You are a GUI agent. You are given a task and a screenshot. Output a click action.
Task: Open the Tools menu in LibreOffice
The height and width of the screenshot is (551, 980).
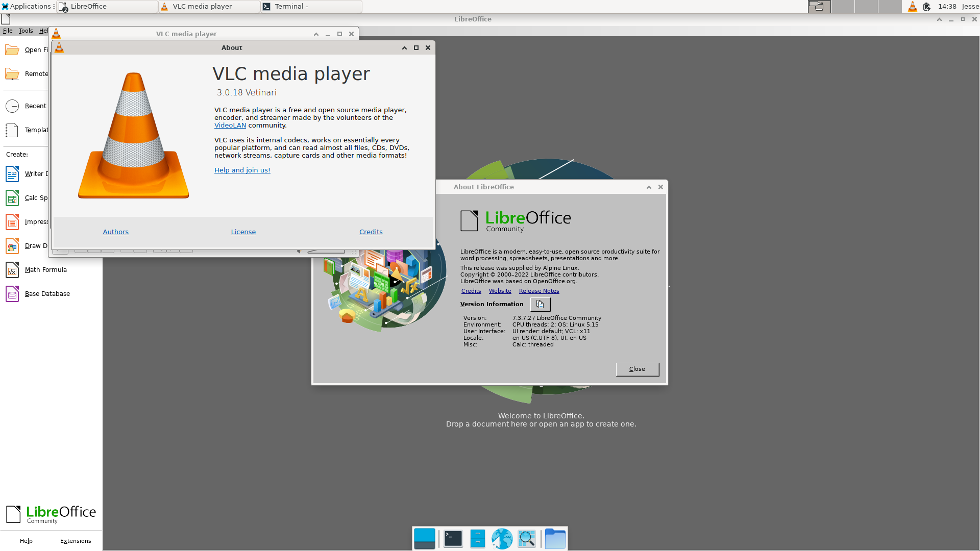tap(26, 31)
